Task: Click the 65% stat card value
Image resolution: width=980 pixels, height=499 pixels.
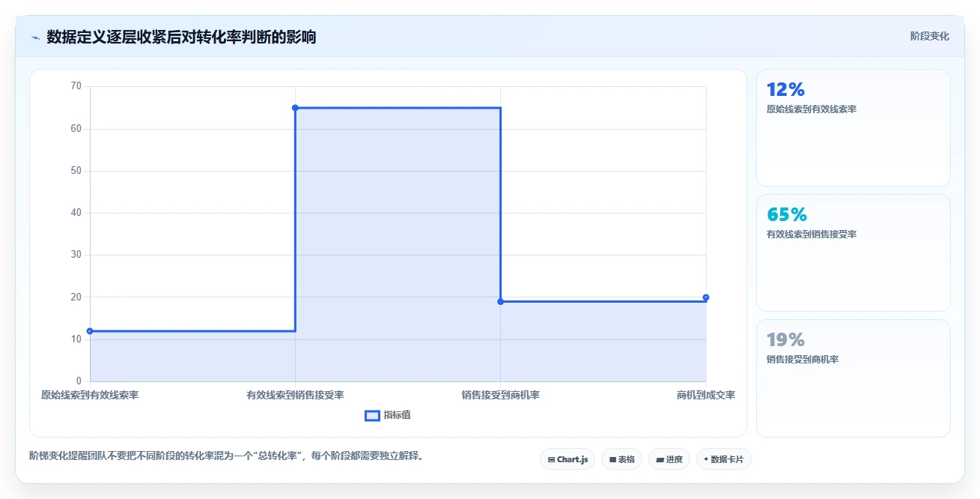Action: 787,215
